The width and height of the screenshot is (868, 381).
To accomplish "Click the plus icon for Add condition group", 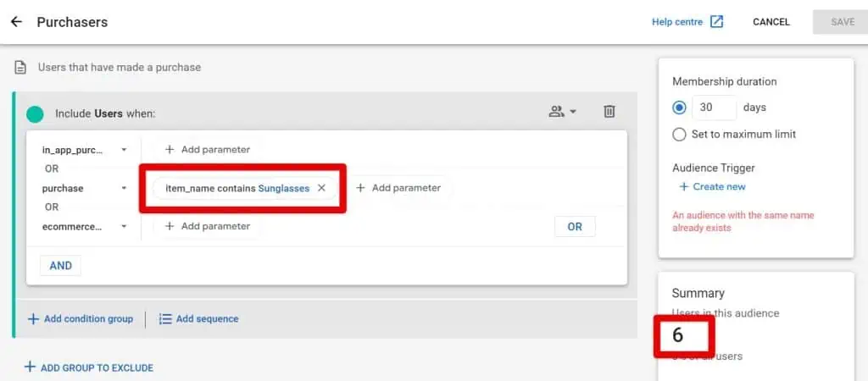I will (33, 319).
